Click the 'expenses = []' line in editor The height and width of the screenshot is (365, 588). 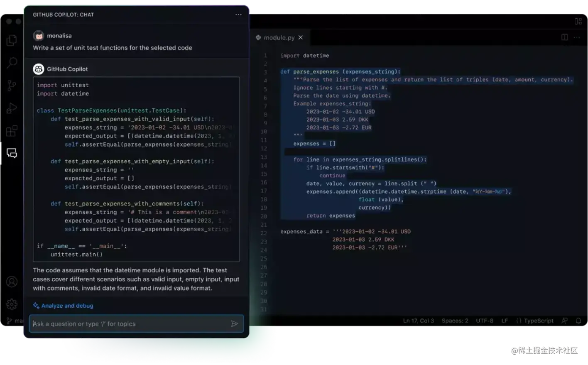[314, 144]
